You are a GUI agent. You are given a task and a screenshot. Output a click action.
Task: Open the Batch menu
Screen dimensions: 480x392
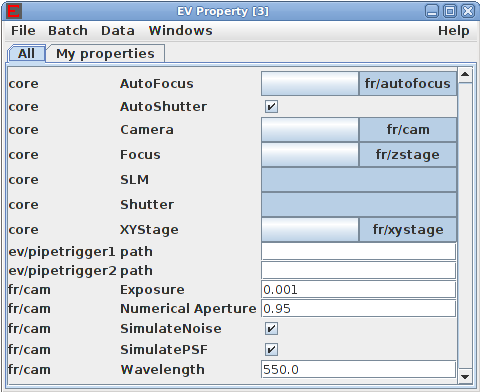(68, 31)
